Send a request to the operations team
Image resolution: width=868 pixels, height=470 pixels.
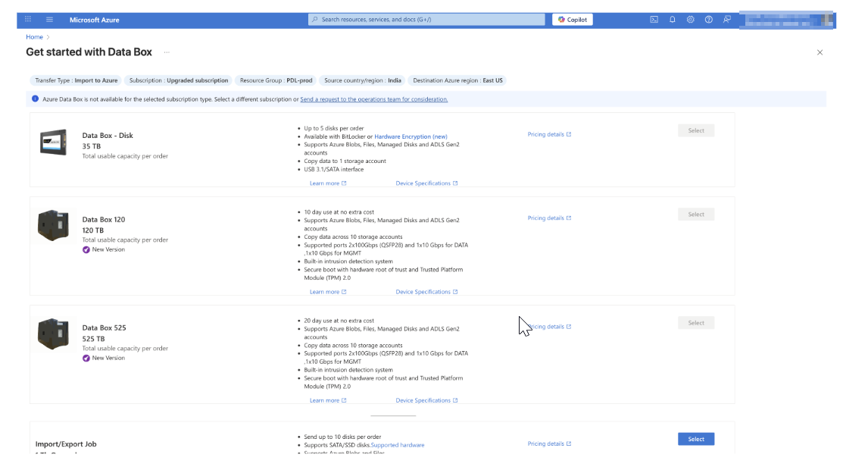click(x=375, y=99)
